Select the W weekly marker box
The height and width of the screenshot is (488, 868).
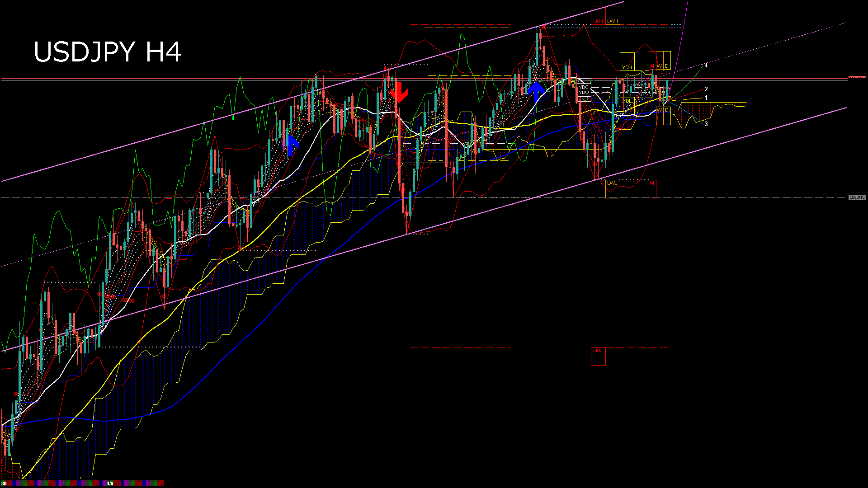pyautogui.click(x=660, y=66)
